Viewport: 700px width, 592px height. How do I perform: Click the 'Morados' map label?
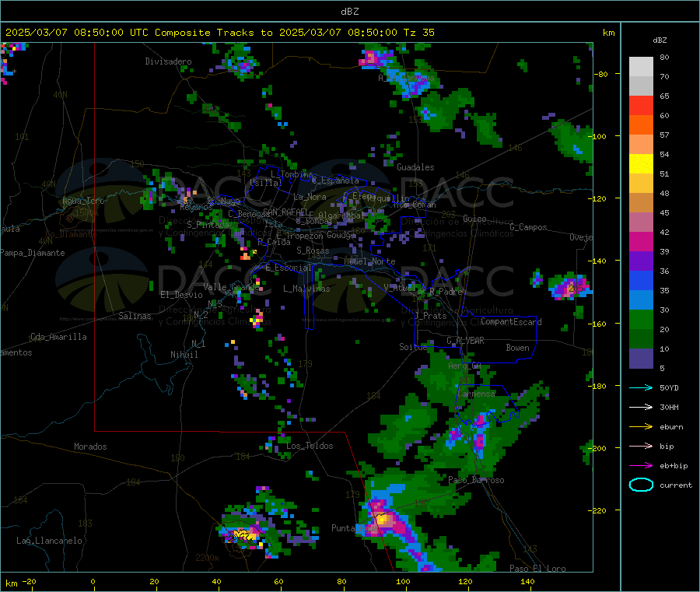(x=90, y=447)
